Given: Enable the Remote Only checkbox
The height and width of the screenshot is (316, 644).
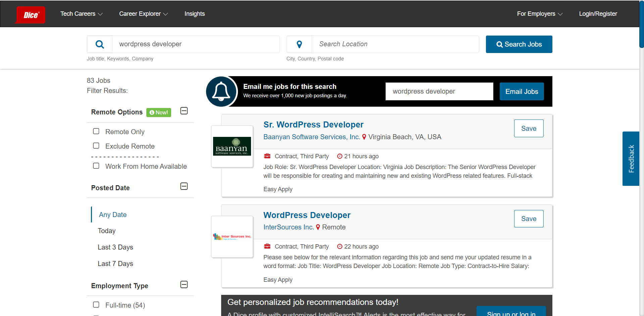Looking at the screenshot, I should pyautogui.click(x=96, y=131).
